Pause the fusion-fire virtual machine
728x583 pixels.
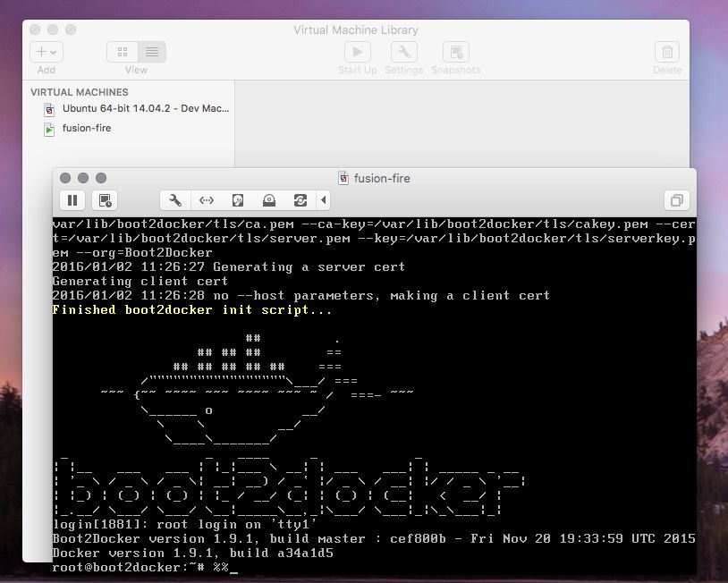coord(72,200)
